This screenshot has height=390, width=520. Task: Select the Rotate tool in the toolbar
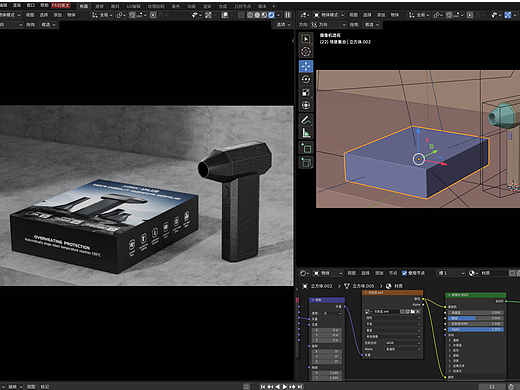coord(306,79)
